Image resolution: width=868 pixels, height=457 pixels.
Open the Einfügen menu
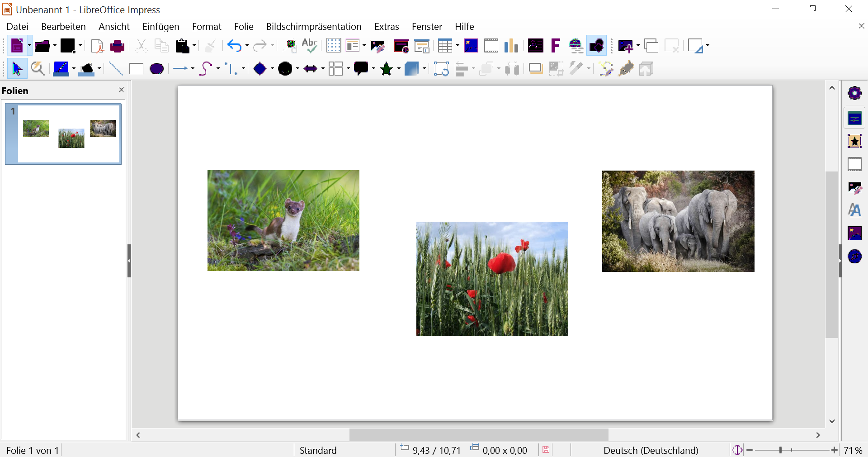(x=160, y=27)
